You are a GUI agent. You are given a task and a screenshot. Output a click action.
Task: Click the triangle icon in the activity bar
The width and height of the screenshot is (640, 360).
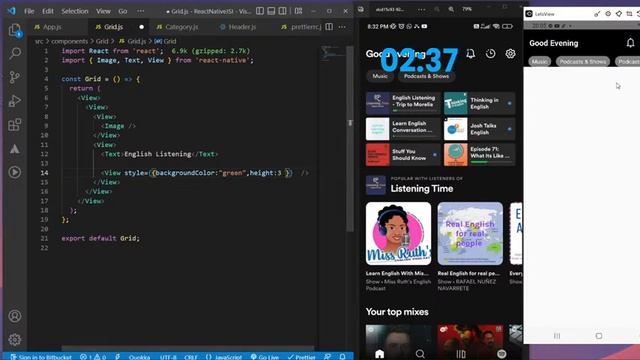(15, 149)
